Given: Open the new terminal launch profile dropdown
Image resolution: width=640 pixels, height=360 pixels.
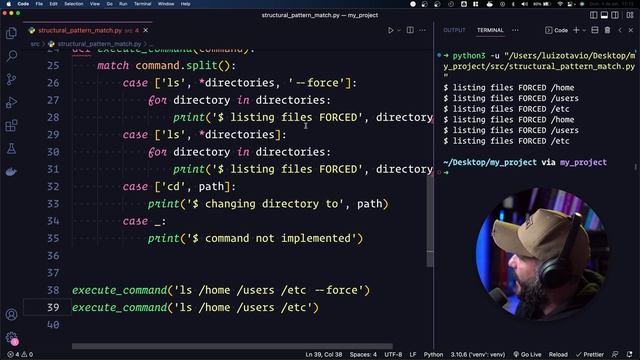Looking at the screenshot, I should (x=584, y=30).
